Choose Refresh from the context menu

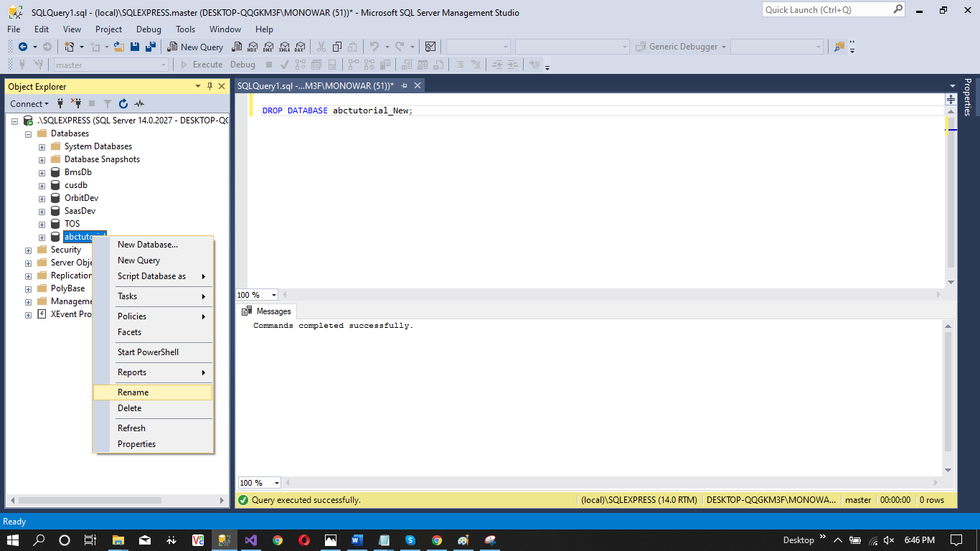coord(153,428)
